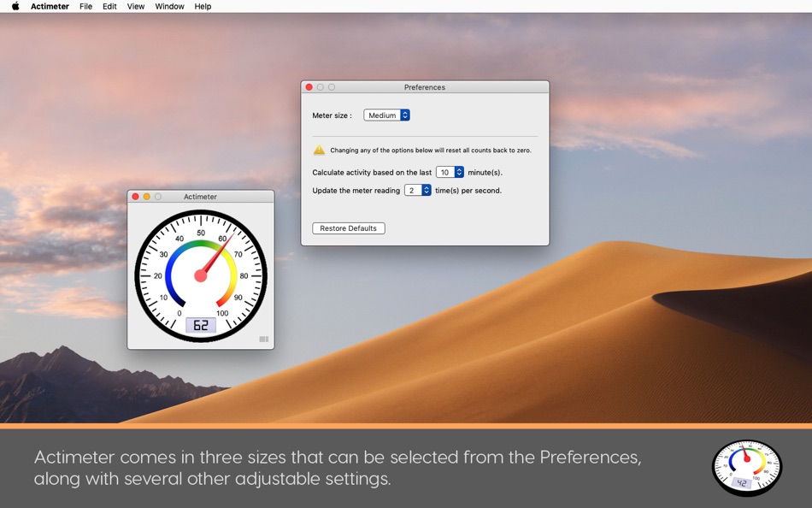Click the warning text about resetting counts
Screen dimensions: 812x508
pos(431,150)
